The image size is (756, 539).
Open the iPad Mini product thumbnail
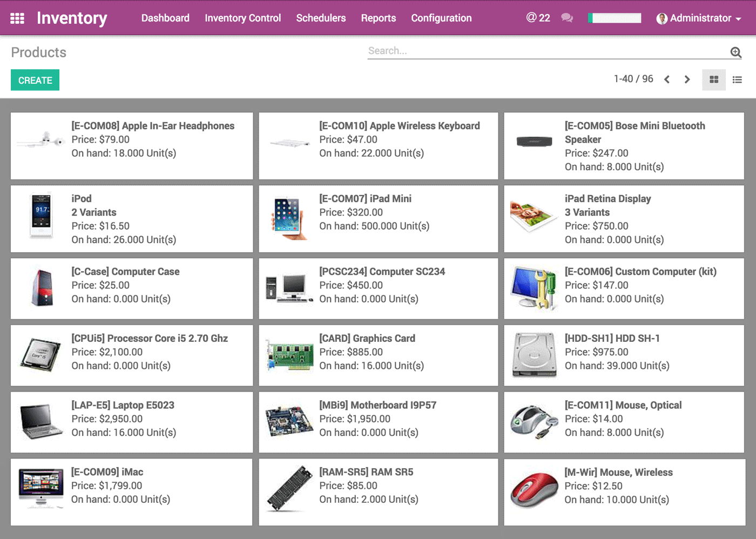[289, 218]
